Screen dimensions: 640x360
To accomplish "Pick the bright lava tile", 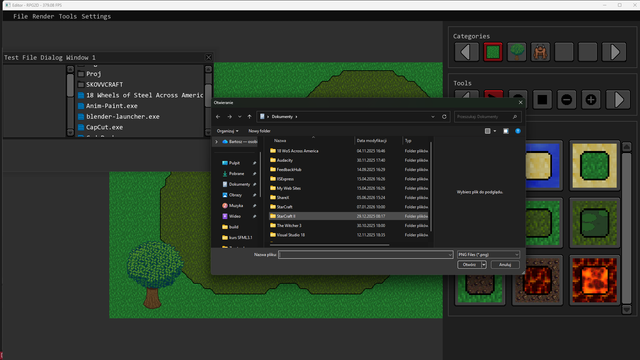I will pyautogui.click(x=594, y=280).
